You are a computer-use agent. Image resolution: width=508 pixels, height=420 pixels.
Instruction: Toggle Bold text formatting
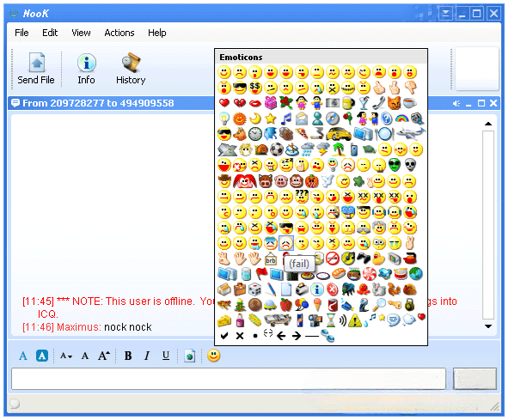coord(128,356)
